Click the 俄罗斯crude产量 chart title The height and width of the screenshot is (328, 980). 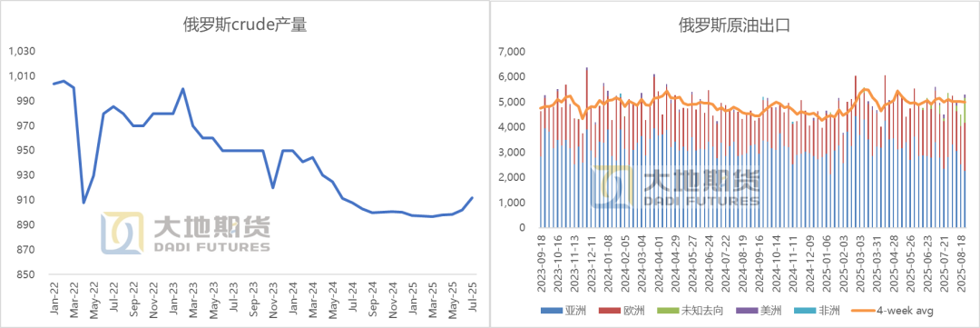click(245, 25)
